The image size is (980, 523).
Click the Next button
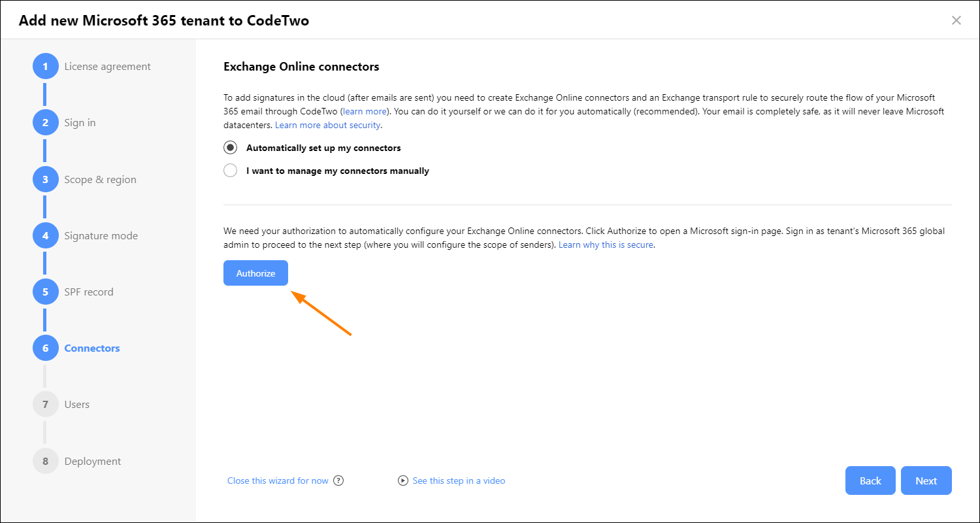pos(926,481)
